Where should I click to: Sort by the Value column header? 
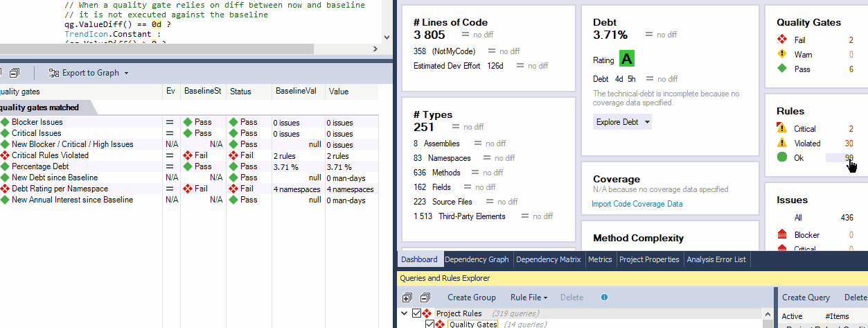[351, 92]
